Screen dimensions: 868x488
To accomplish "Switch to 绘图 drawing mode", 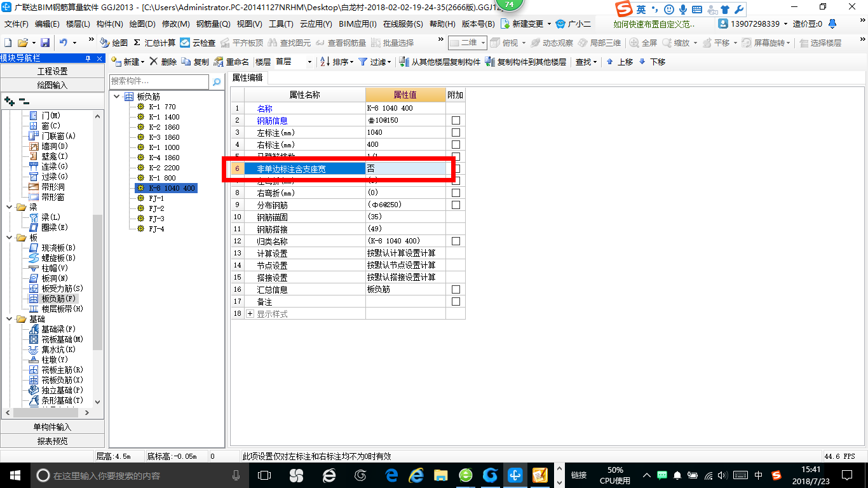I will [114, 43].
